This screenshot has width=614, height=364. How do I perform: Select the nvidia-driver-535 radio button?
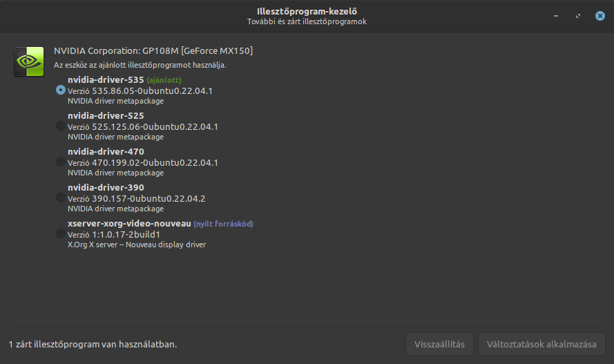pyautogui.click(x=61, y=90)
